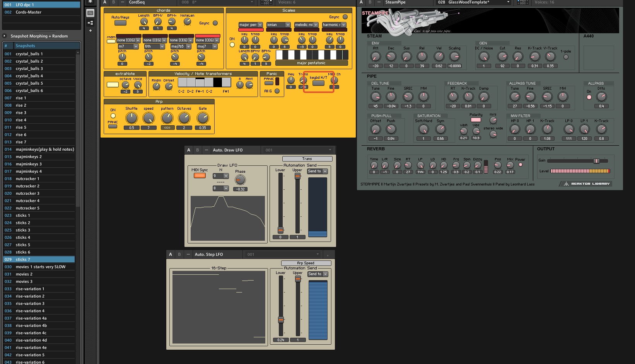Open the panel layout icon in sidebar
The width and height of the screenshot is (635, 364).
pos(90,13)
